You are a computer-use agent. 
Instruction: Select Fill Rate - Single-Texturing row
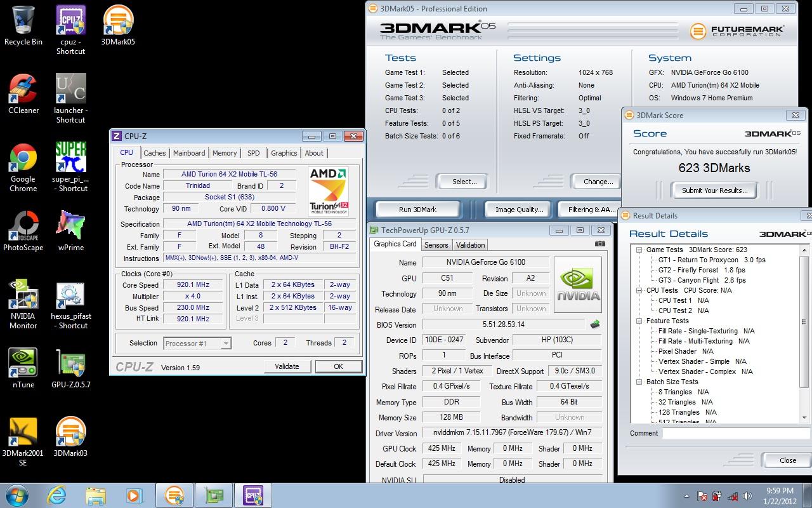pyautogui.click(x=707, y=331)
